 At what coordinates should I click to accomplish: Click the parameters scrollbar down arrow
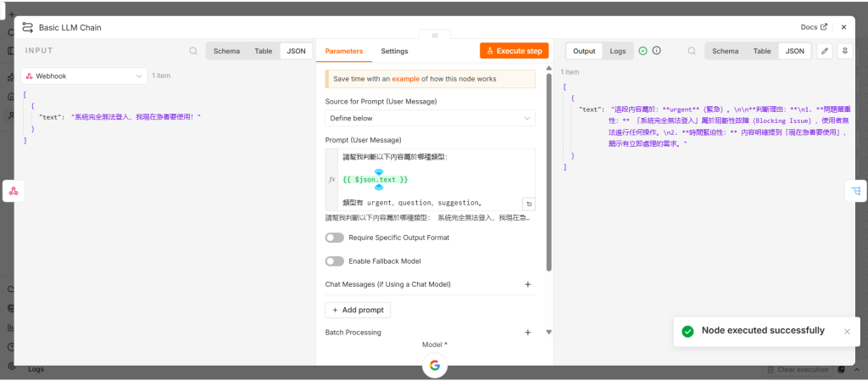click(x=548, y=333)
